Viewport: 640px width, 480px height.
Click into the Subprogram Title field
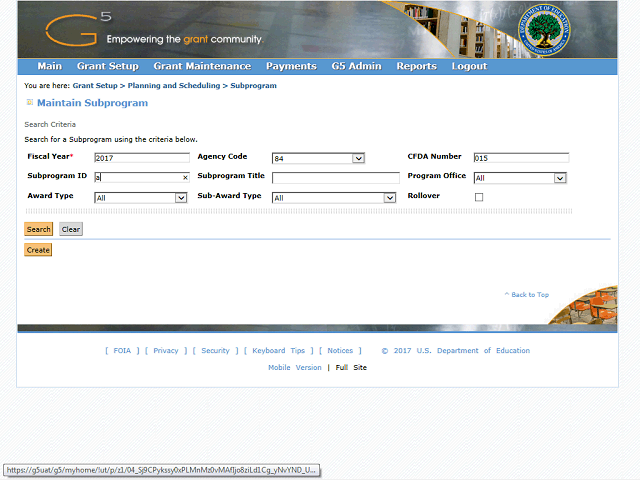335,178
